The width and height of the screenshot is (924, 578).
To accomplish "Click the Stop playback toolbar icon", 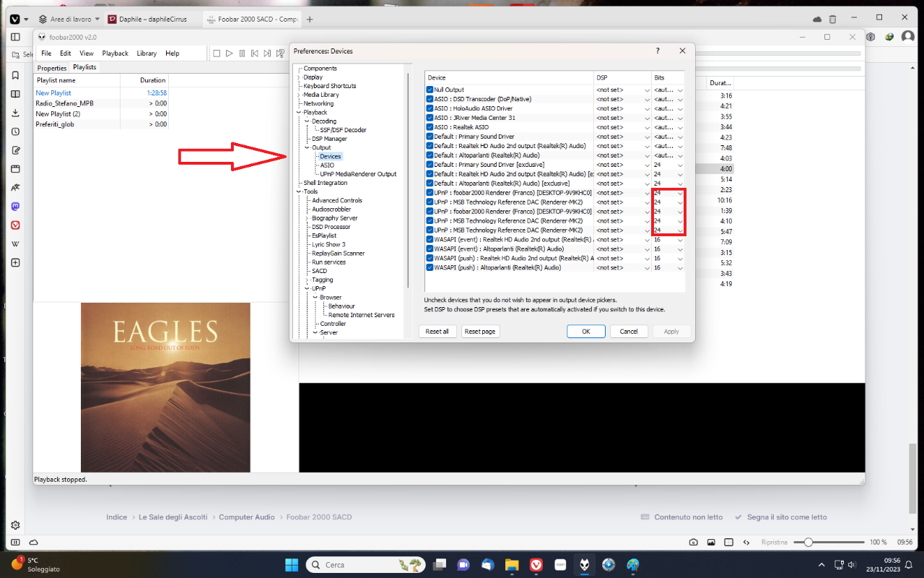I will coord(217,53).
